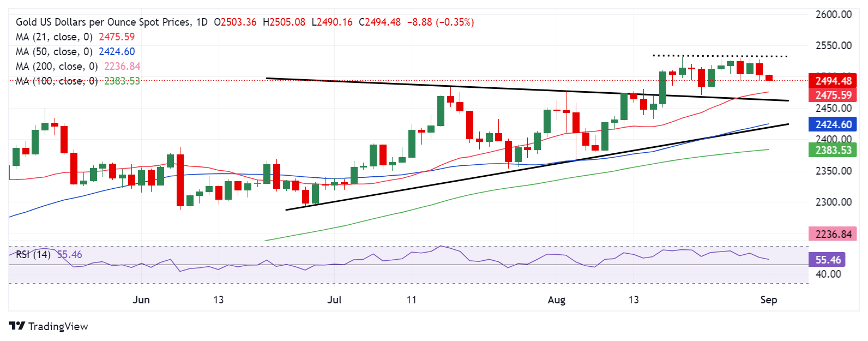Click the blue 2424.60 price tag
This screenshot has width=868, height=341.
point(833,124)
